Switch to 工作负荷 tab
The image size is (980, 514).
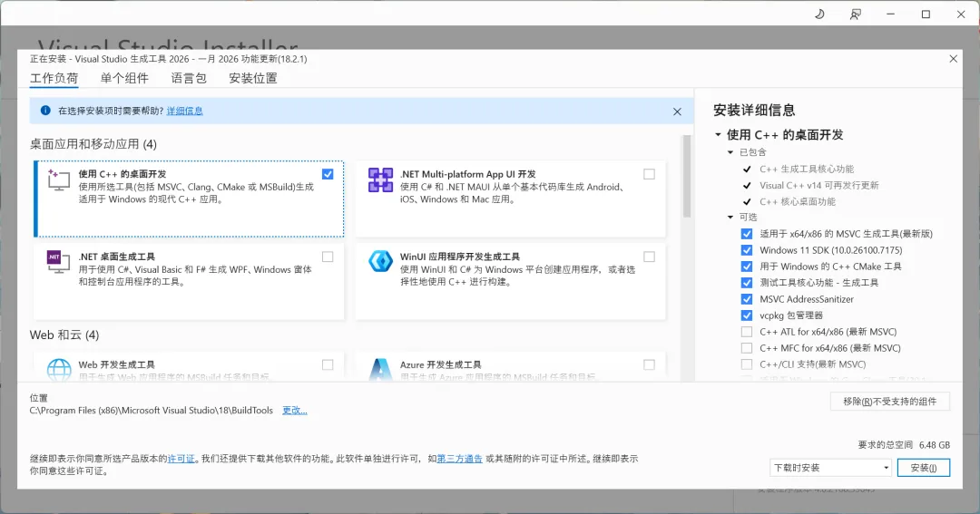(x=54, y=78)
